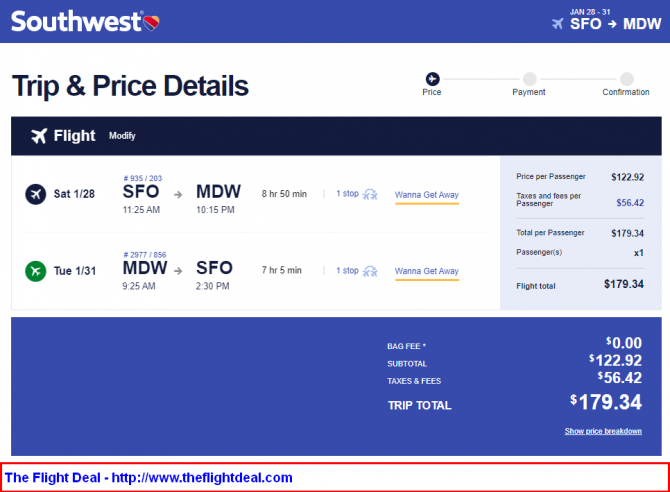
Task: Open the Modify flight link
Action: 122,136
